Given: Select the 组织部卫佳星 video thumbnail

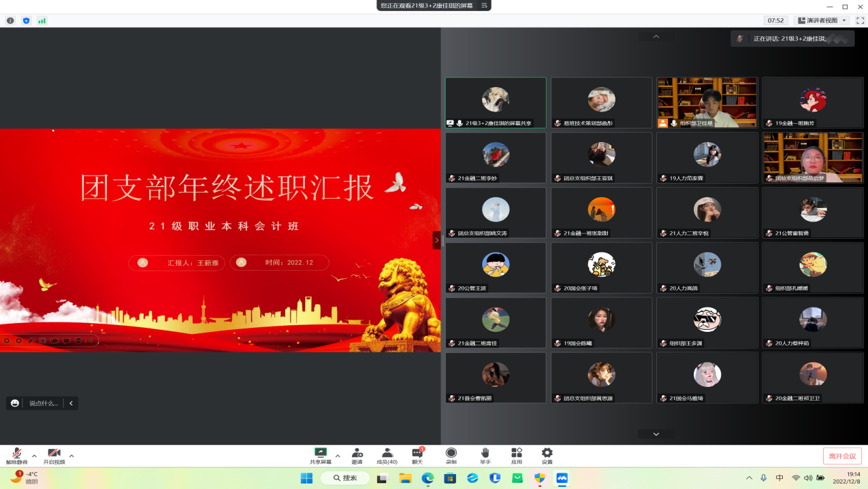Looking at the screenshot, I should click(x=707, y=102).
